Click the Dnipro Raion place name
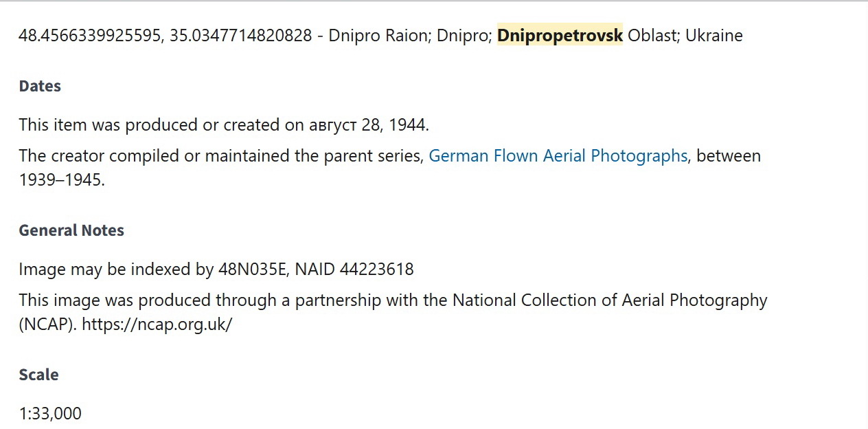 pos(378,36)
